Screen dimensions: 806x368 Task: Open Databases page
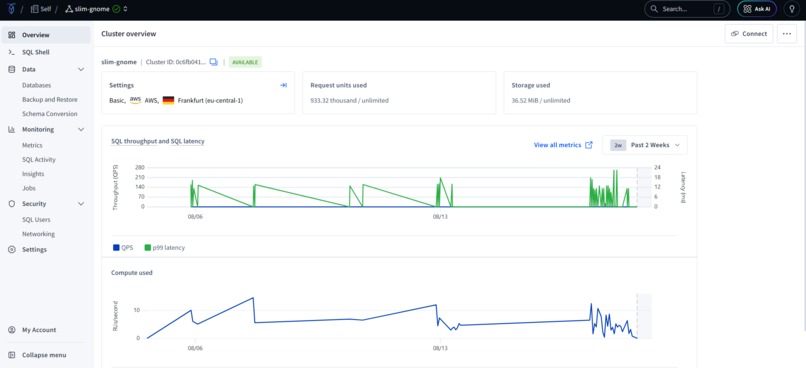pyautogui.click(x=36, y=85)
